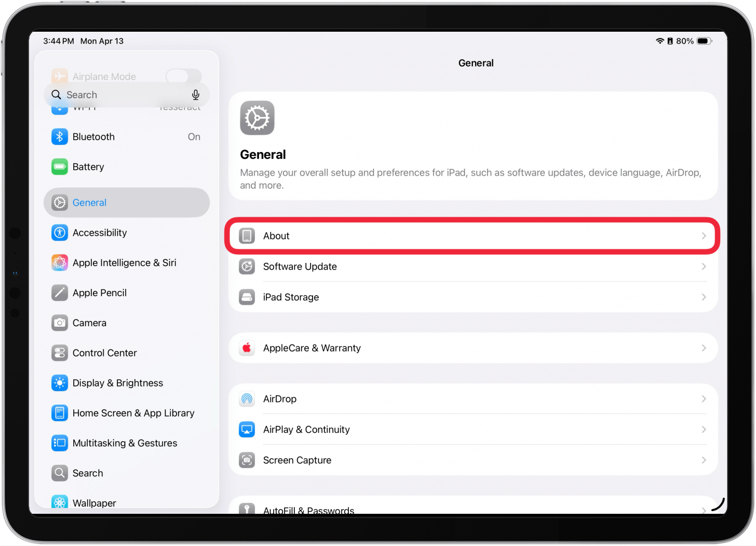Screen dimensions: 756x546
Task: Select Bluetooth in the sidebar
Action: (127, 137)
